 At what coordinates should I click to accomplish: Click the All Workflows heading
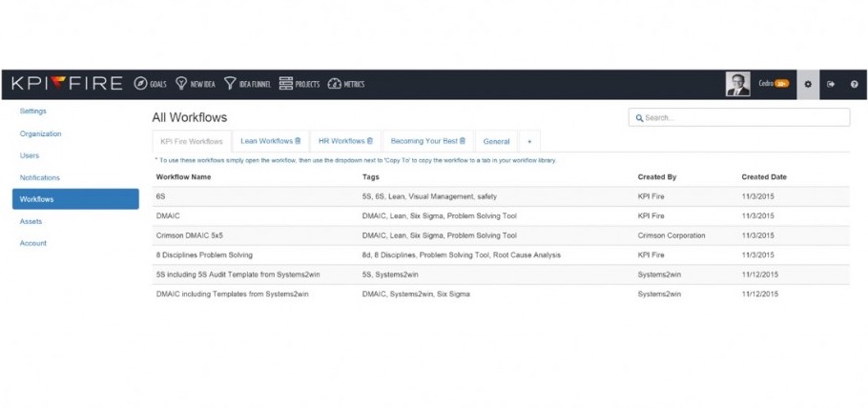click(x=190, y=118)
